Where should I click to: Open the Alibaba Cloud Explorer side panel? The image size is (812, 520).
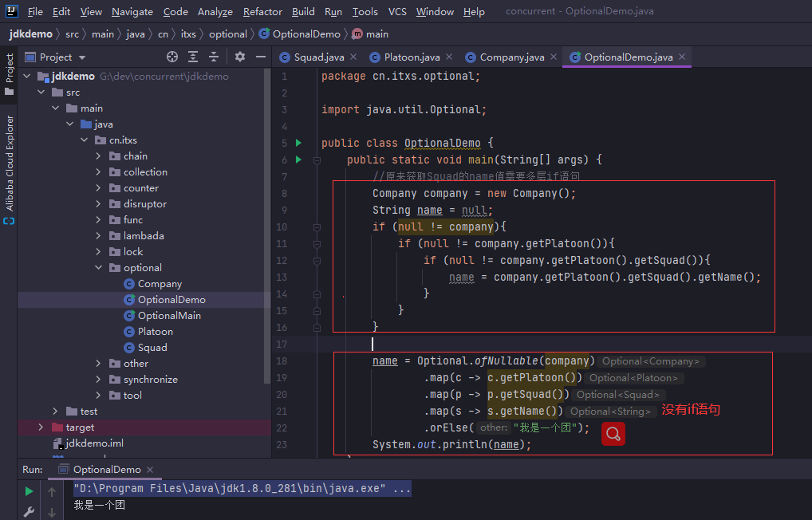(x=9, y=169)
